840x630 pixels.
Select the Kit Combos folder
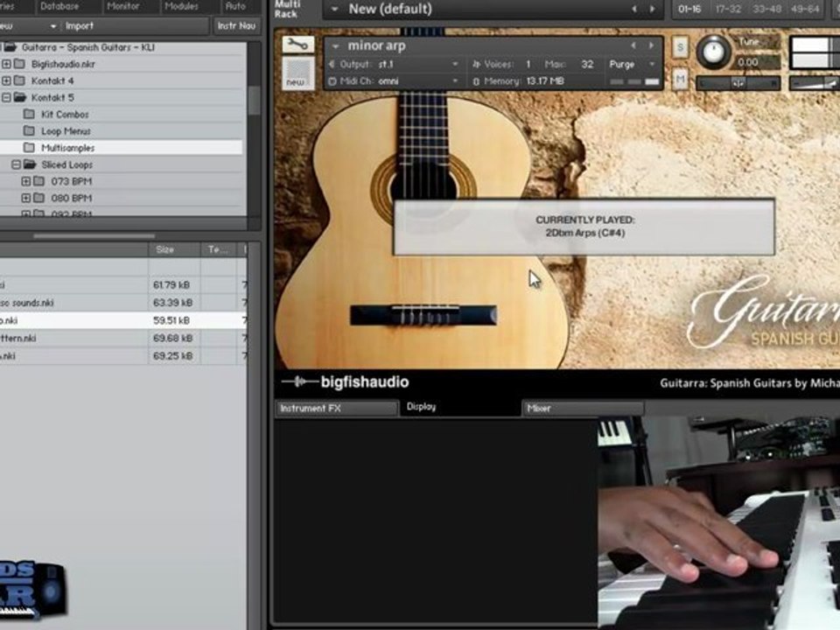pos(65,115)
